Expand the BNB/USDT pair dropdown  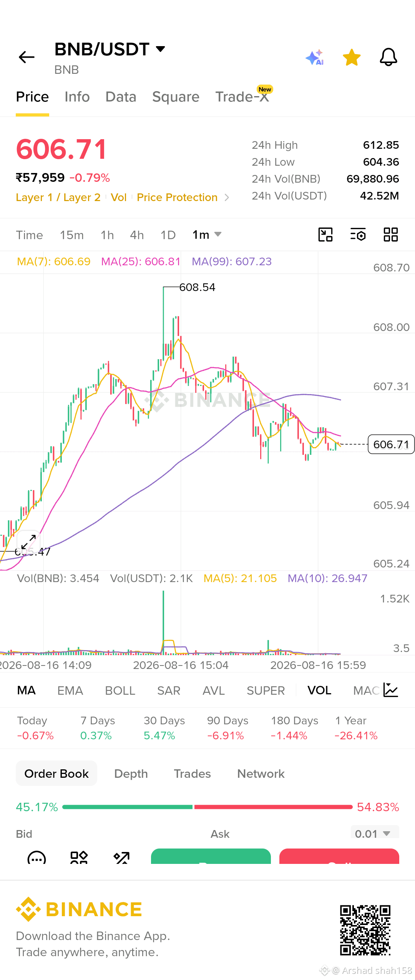click(160, 49)
